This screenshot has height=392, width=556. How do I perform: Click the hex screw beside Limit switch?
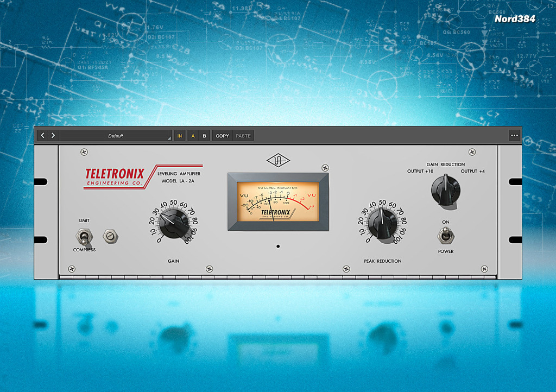tap(111, 236)
